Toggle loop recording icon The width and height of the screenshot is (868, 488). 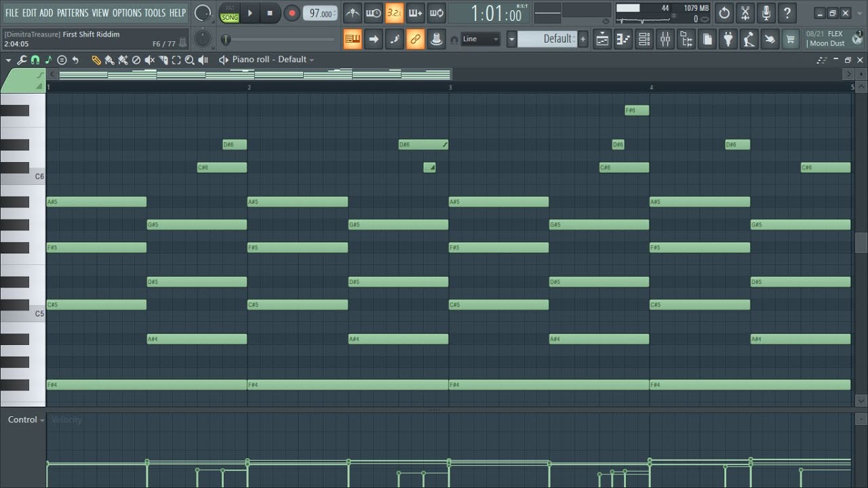437,13
